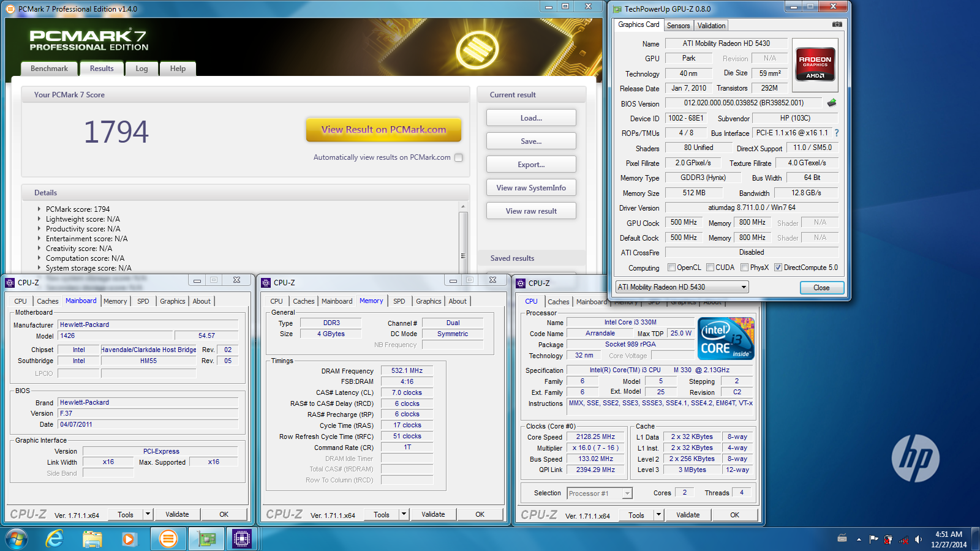Click the Action Center flag tray icon
980x551 pixels.
tap(874, 539)
